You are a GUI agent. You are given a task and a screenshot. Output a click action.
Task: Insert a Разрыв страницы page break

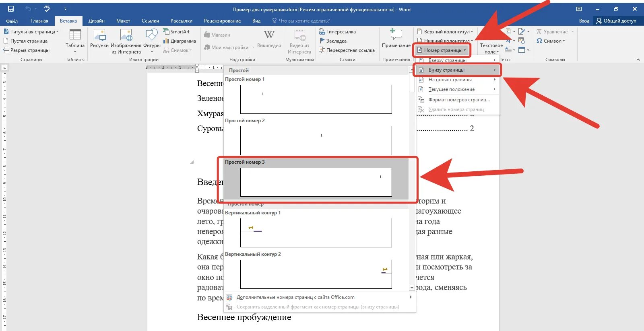pyautogui.click(x=27, y=50)
